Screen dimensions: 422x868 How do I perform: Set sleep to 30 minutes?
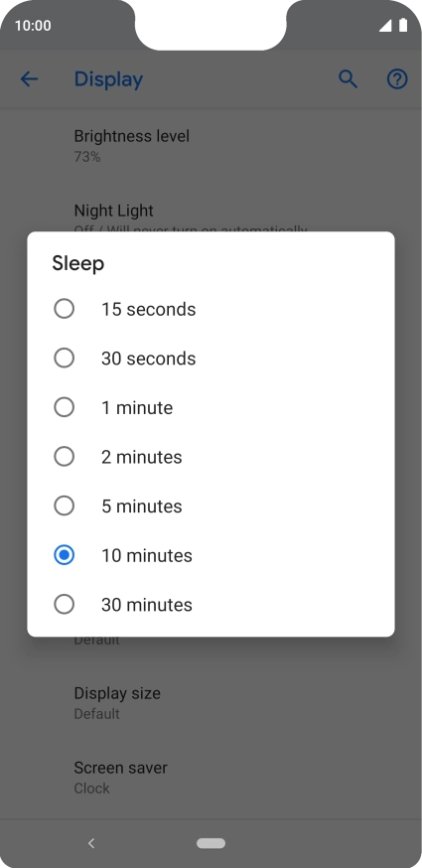tap(211, 605)
